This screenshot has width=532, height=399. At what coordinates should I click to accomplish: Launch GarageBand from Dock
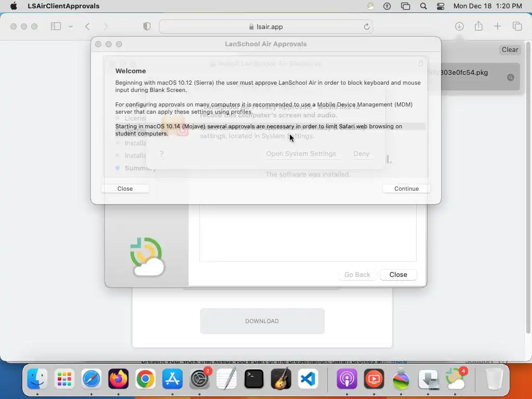click(281, 379)
